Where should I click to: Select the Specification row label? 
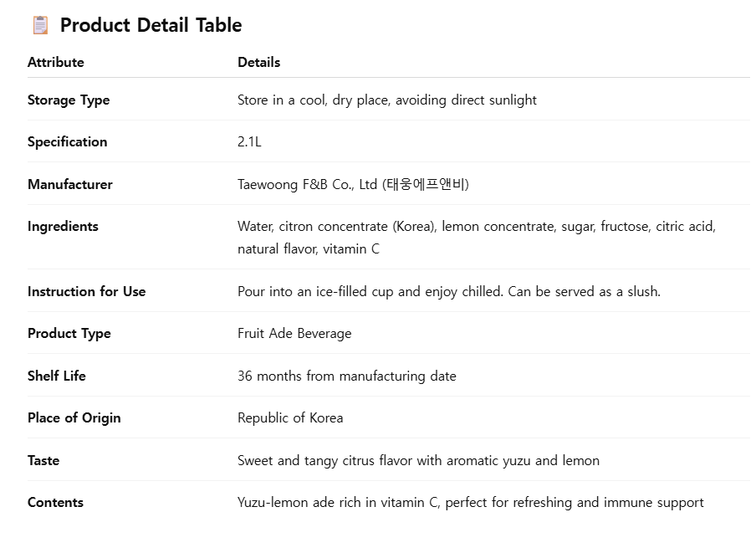[x=67, y=141]
